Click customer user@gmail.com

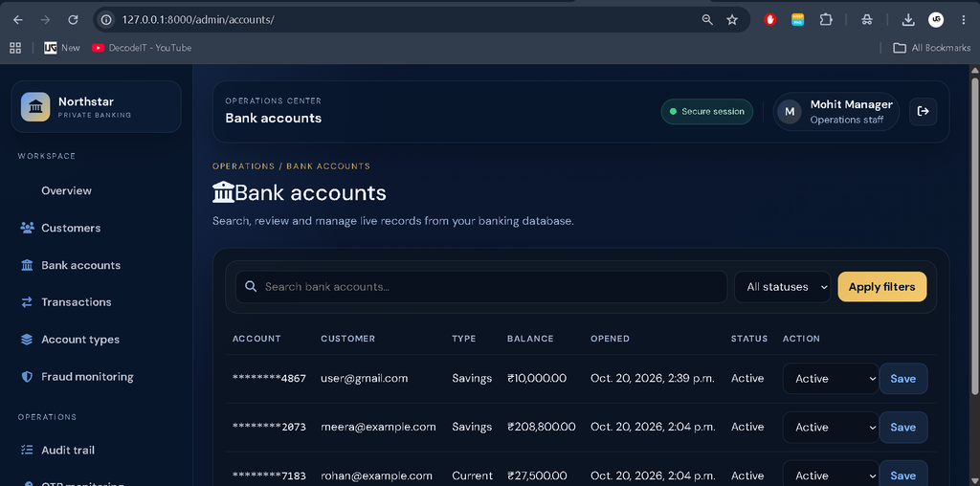pyautogui.click(x=365, y=379)
